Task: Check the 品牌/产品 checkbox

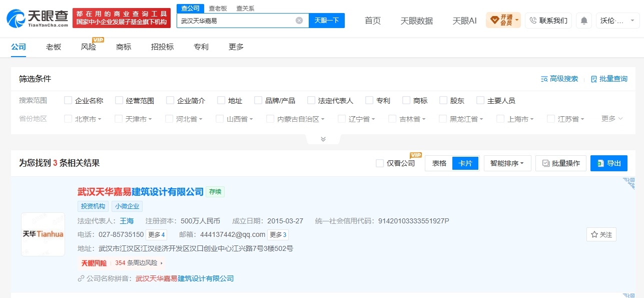Action: (x=258, y=100)
